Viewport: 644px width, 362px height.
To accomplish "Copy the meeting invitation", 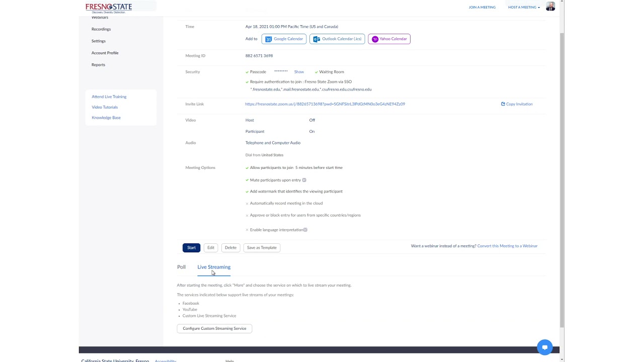I will [x=517, y=104].
